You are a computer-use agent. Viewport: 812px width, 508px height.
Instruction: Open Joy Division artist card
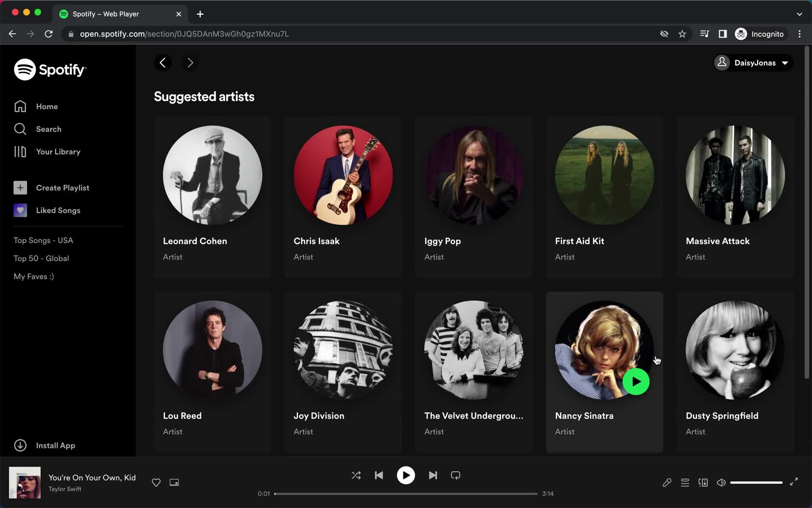coord(343,372)
